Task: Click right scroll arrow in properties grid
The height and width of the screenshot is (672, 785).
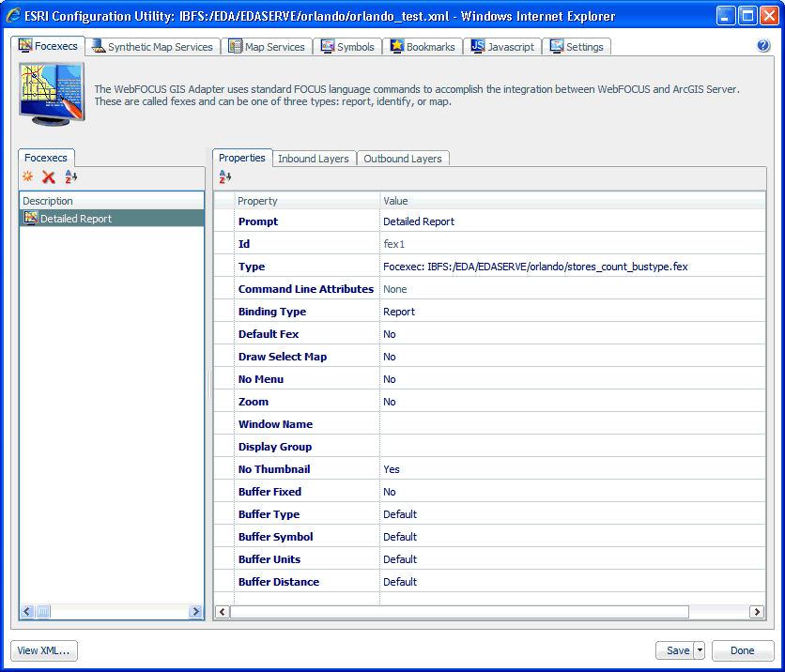Action: (757, 611)
